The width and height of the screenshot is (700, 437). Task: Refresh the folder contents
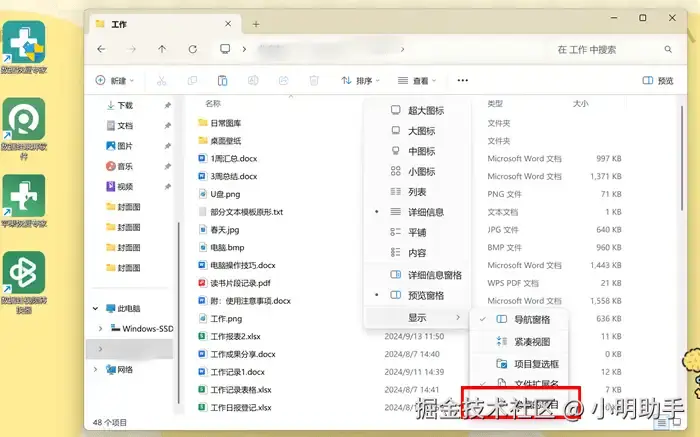(192, 49)
